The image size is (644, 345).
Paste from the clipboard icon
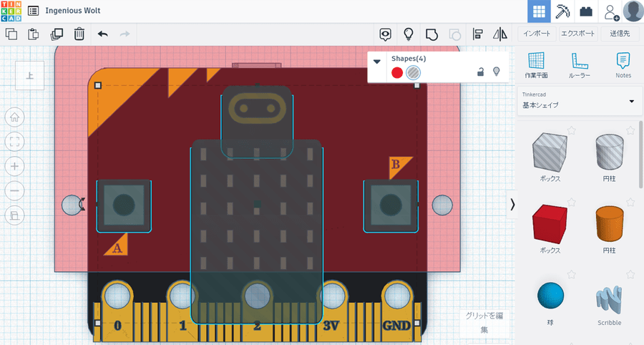[x=33, y=34]
